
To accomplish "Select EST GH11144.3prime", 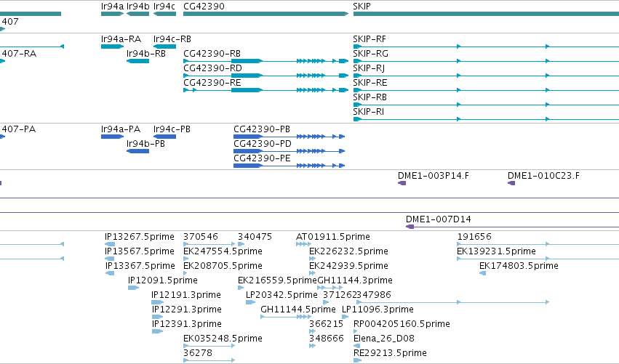I will pyautogui.click(x=330, y=288).
